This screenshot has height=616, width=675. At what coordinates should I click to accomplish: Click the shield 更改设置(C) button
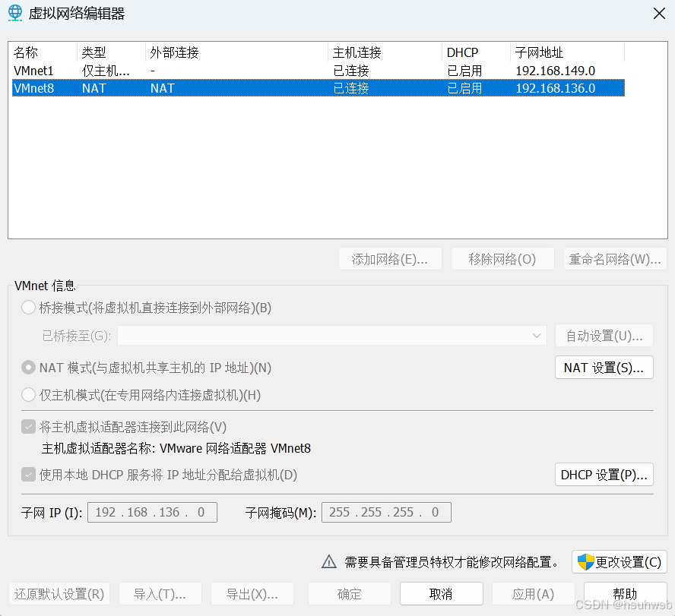[619, 562]
